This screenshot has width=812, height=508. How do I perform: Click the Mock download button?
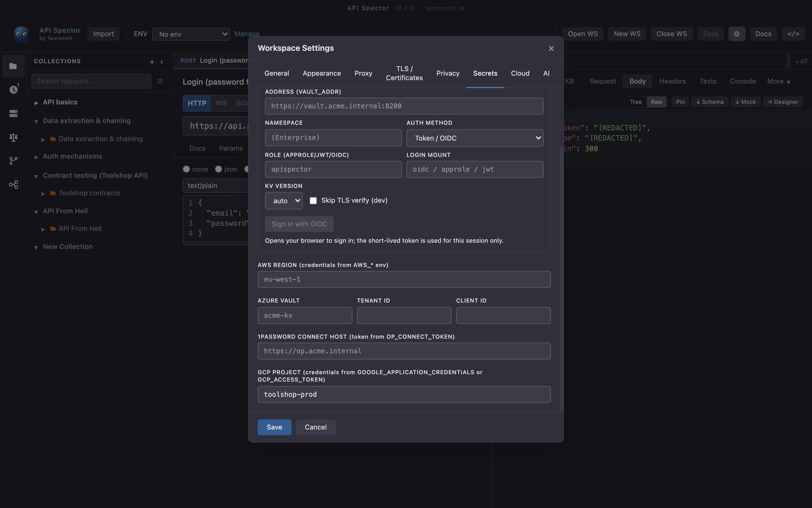[745, 102]
